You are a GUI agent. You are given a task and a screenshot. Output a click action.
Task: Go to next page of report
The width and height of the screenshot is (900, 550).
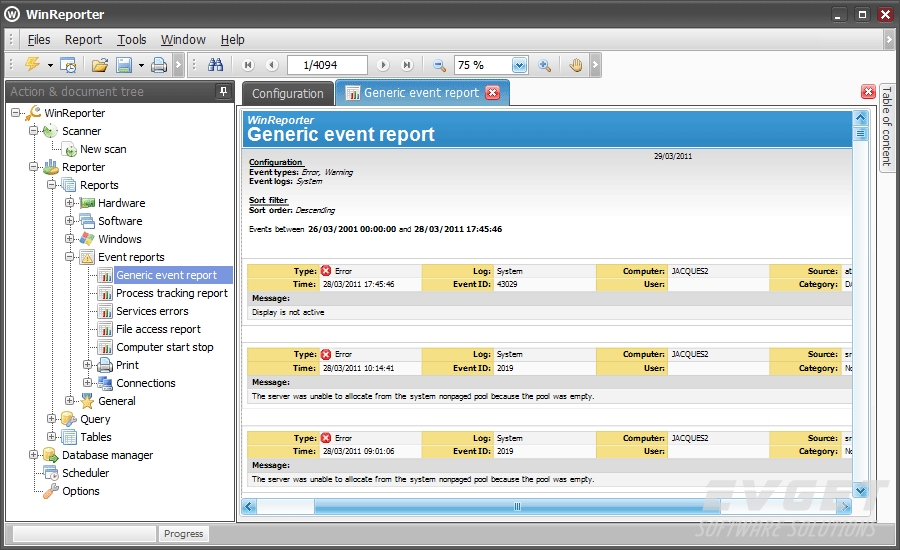(x=383, y=65)
